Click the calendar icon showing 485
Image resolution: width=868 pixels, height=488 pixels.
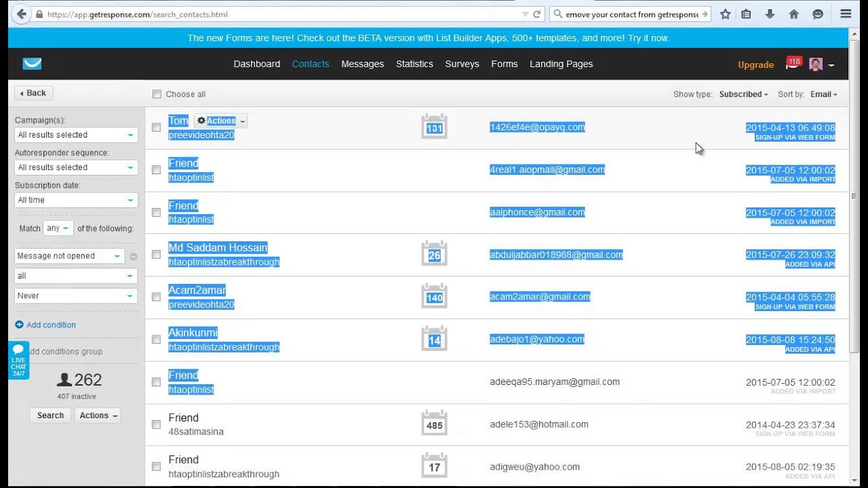pos(434,424)
